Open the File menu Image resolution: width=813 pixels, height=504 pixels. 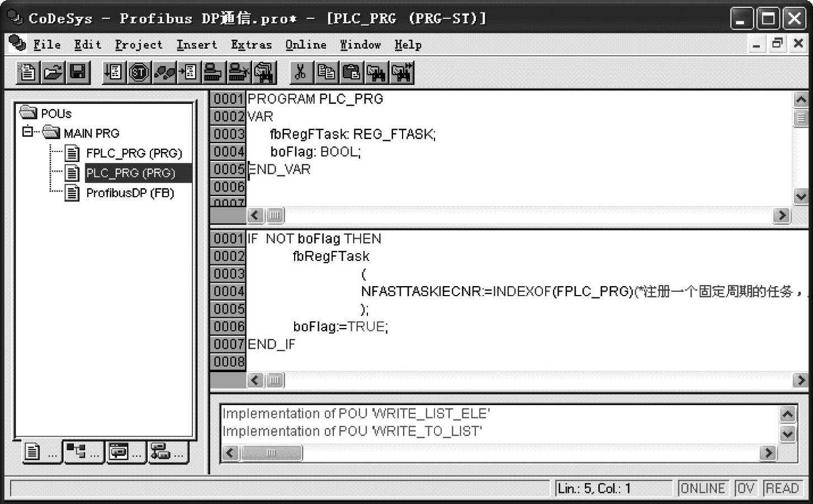[x=47, y=45]
